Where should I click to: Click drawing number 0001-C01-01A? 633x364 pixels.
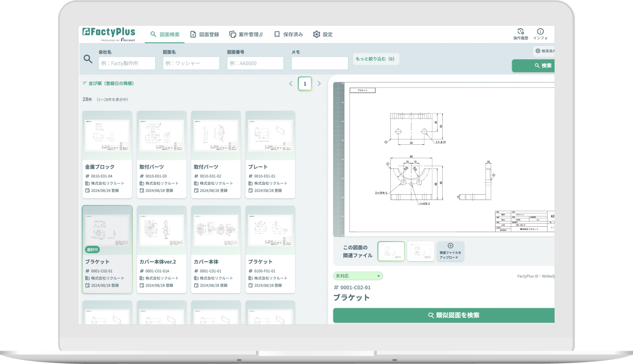point(157,271)
